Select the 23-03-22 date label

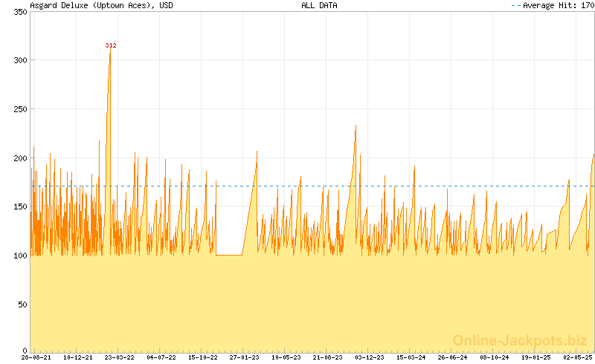(x=120, y=357)
